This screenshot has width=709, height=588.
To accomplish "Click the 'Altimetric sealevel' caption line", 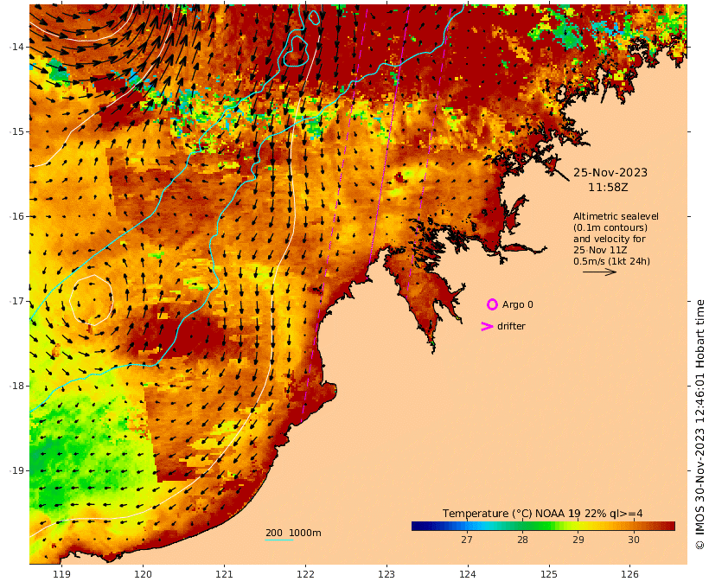I will pos(616,216).
